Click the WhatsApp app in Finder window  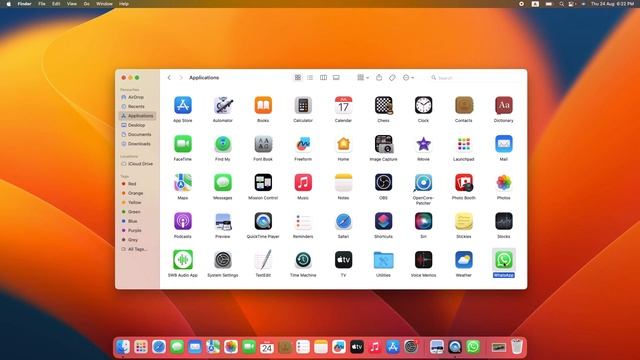pos(504,260)
